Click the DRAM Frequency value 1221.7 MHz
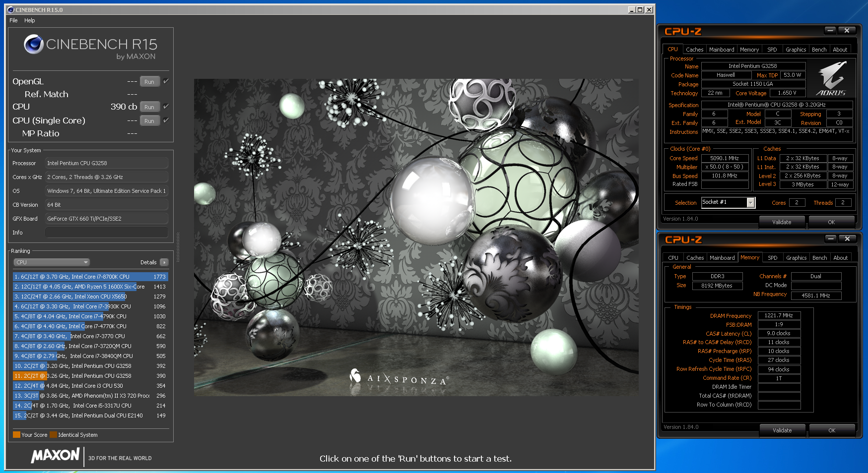The image size is (868, 473). [x=779, y=315]
